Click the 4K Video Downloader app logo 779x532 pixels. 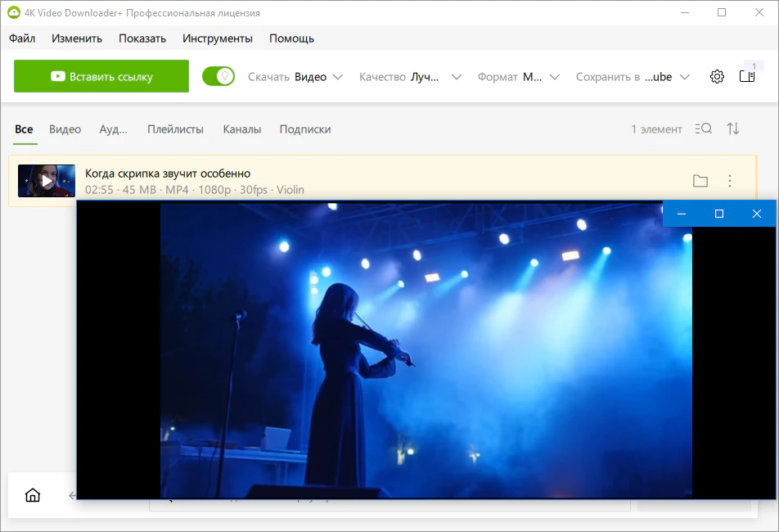tap(13, 12)
